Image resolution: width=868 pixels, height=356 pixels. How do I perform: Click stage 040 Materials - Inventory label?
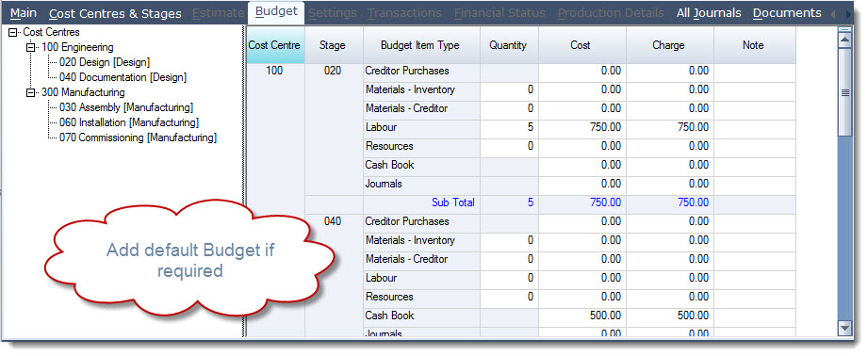coord(410,240)
